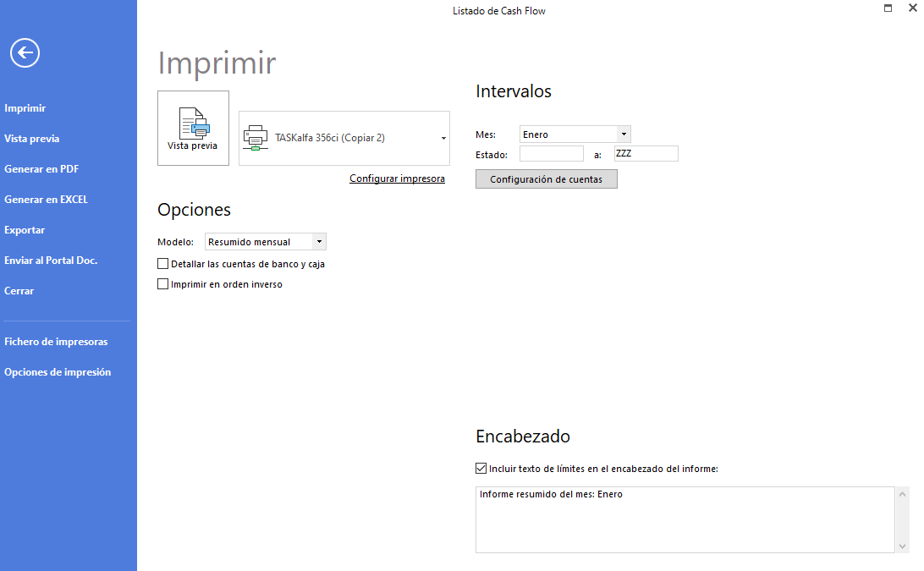Go back using the circled arrow icon
This screenshot has width=924, height=571.
pos(25,53)
